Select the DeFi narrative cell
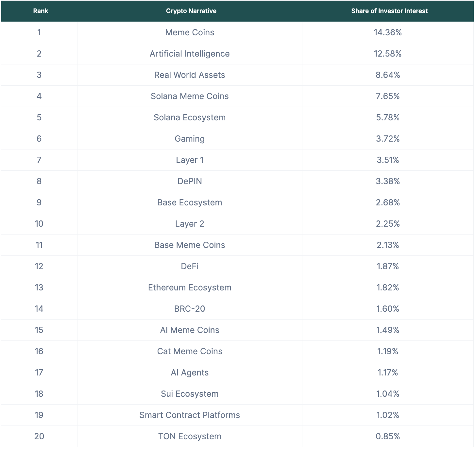 (190, 266)
